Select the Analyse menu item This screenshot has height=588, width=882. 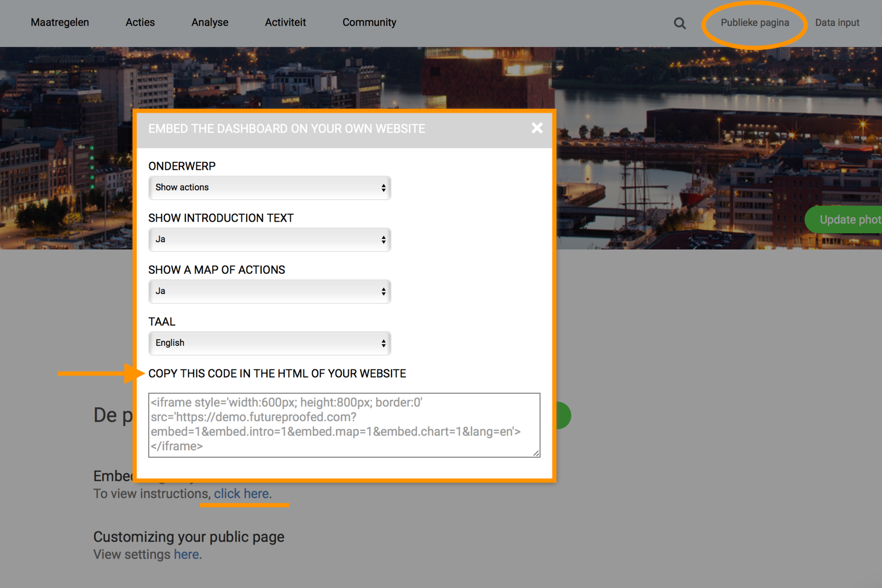tap(210, 22)
